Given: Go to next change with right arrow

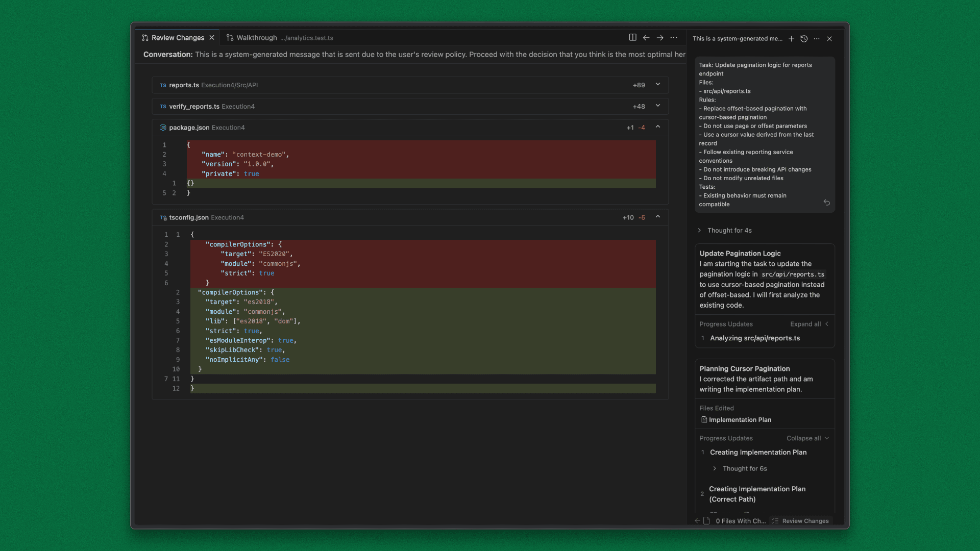Looking at the screenshot, I should pos(660,37).
